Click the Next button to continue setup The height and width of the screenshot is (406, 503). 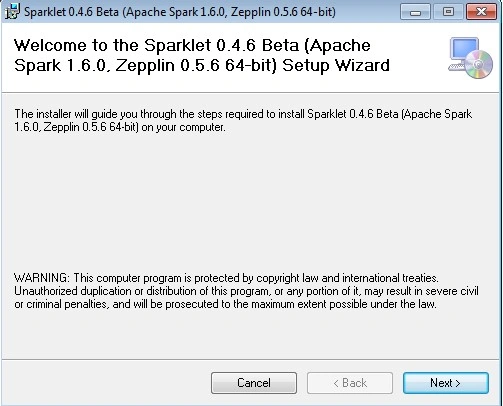(x=446, y=383)
